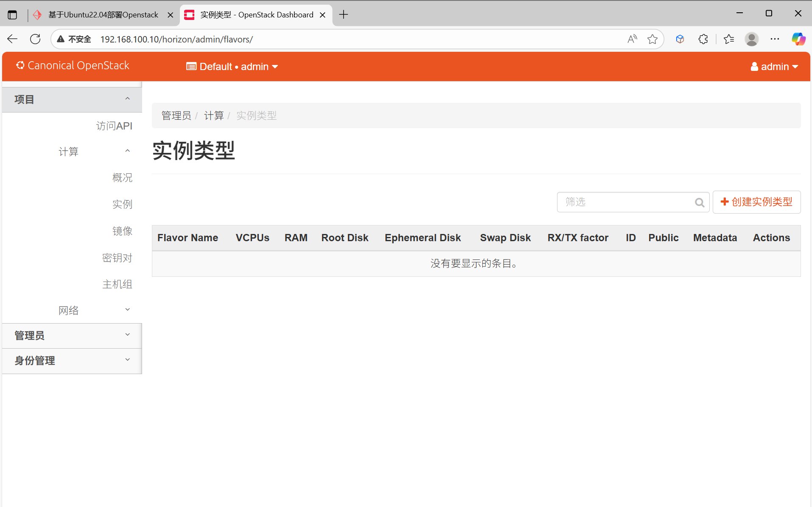
Task: Select the OpenStack Dashboard tab
Action: pyautogui.click(x=256, y=15)
